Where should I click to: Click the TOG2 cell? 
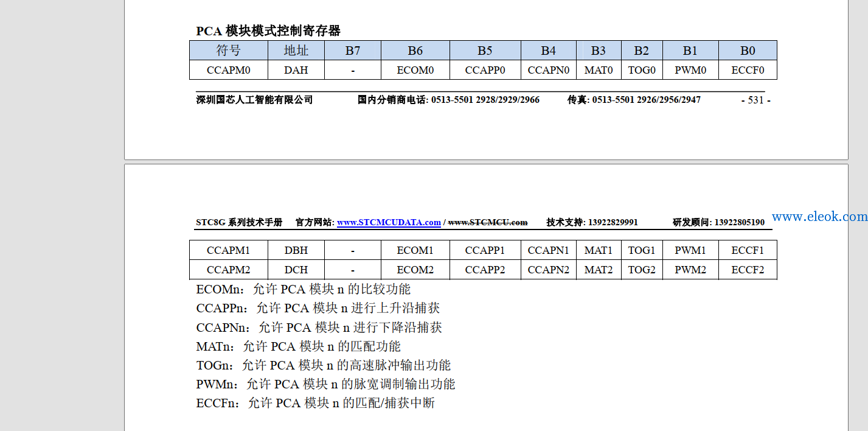coord(642,270)
